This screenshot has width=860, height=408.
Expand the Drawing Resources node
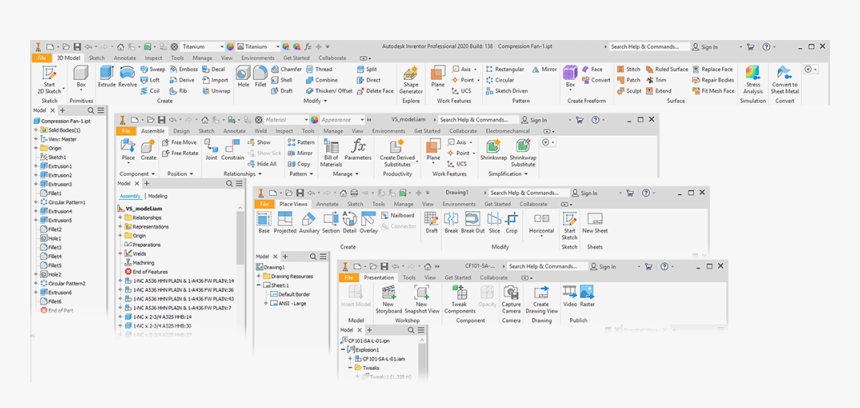[x=258, y=276]
